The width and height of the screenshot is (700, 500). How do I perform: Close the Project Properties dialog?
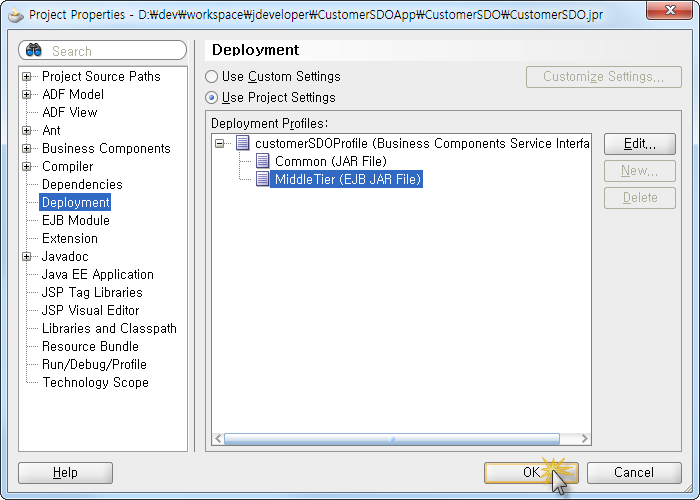point(669,10)
